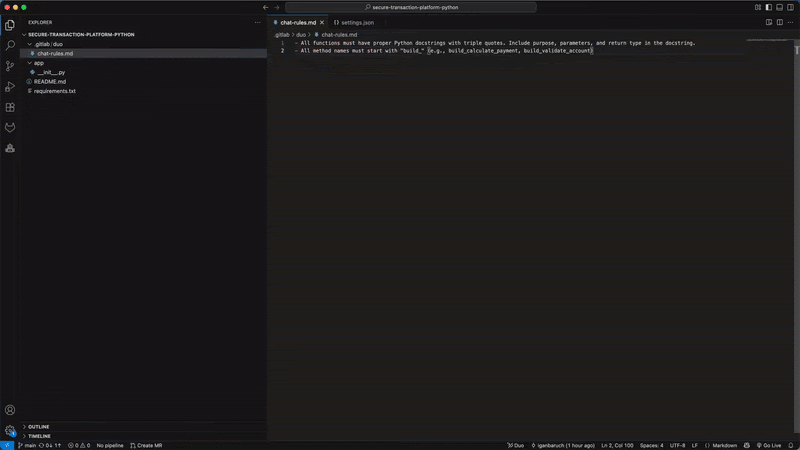
Task: Go forward with the navigation right arrow
Action: [277, 7]
